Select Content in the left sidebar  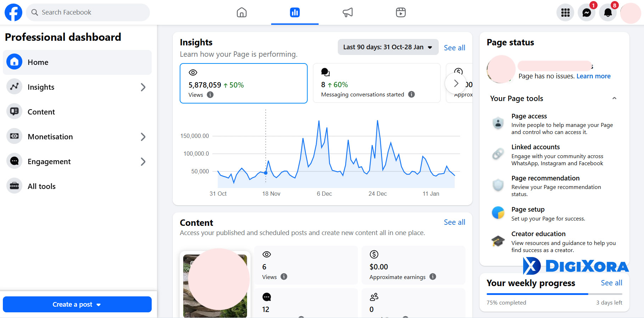(x=41, y=112)
